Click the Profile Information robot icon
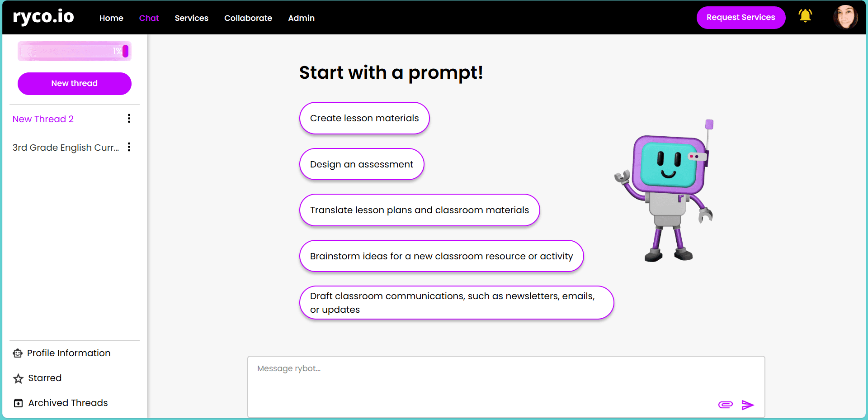 pos(18,353)
